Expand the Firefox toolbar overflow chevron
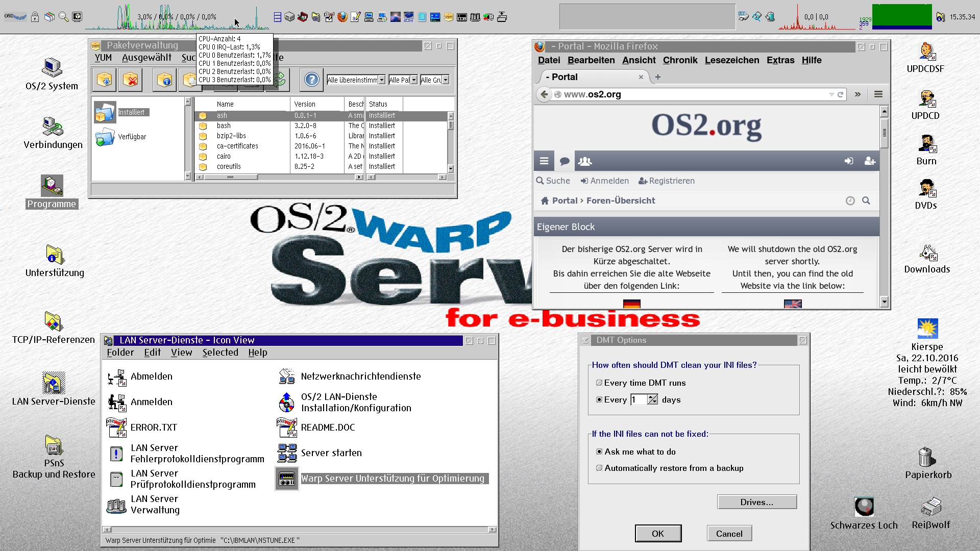 [857, 94]
